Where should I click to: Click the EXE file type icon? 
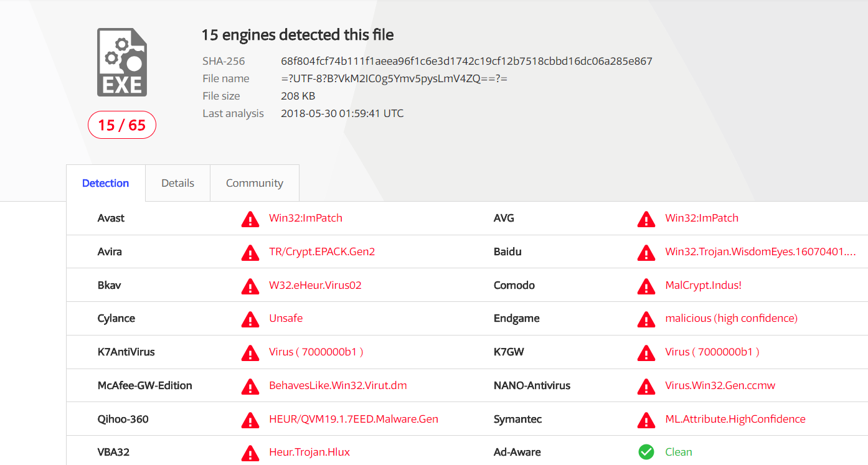[x=122, y=62]
